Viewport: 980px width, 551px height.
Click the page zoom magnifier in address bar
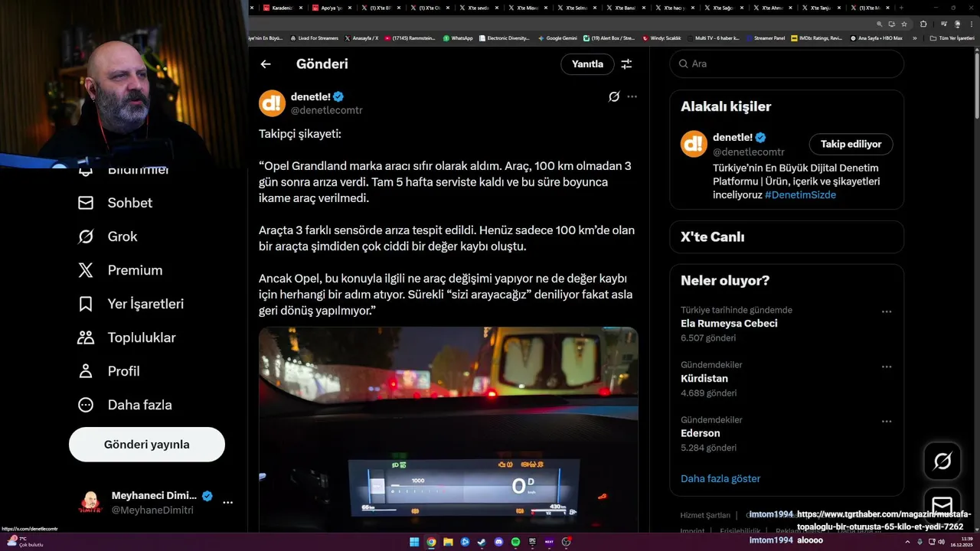(880, 24)
